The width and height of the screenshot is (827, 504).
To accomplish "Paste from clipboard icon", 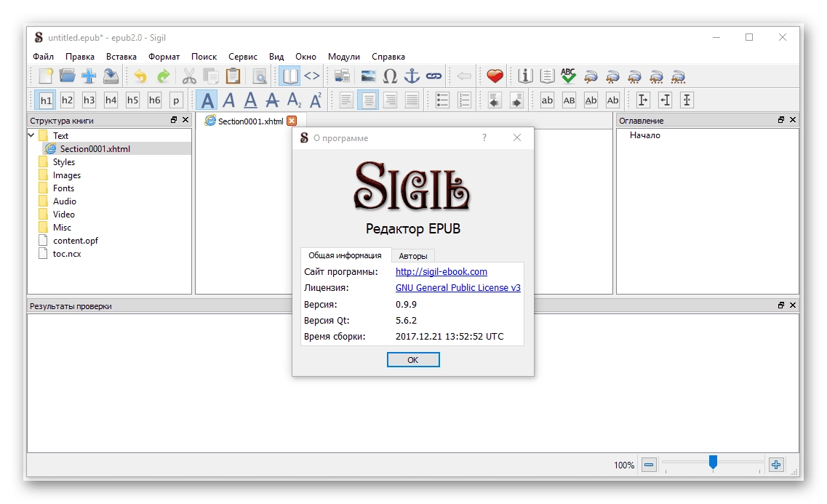I will pos(233,76).
